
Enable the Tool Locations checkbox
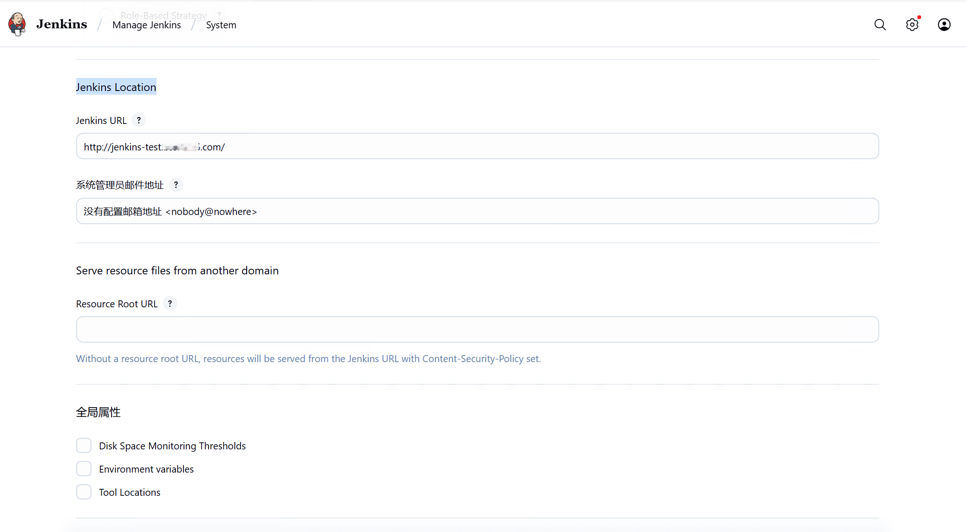click(x=84, y=492)
